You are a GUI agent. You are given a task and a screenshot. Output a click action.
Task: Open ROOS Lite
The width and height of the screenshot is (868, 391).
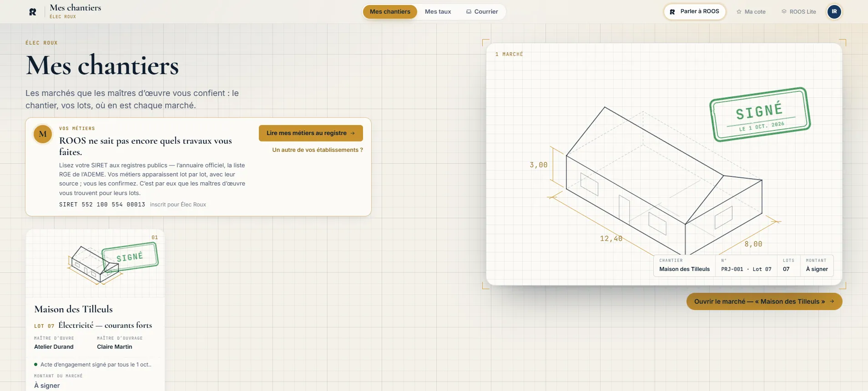click(798, 12)
